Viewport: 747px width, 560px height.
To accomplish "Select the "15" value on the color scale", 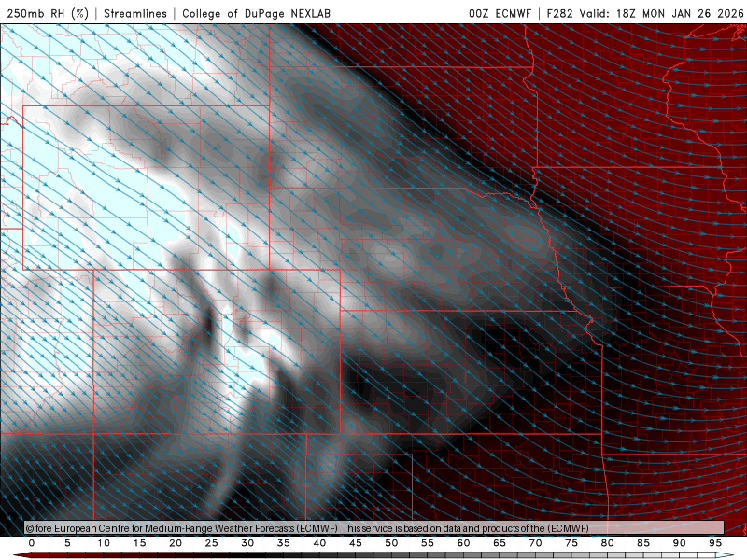I will click(x=139, y=543).
